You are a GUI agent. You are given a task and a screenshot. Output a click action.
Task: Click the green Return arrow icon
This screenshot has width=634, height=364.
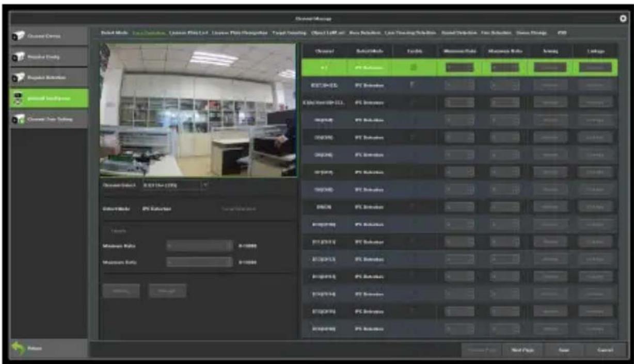(18, 349)
